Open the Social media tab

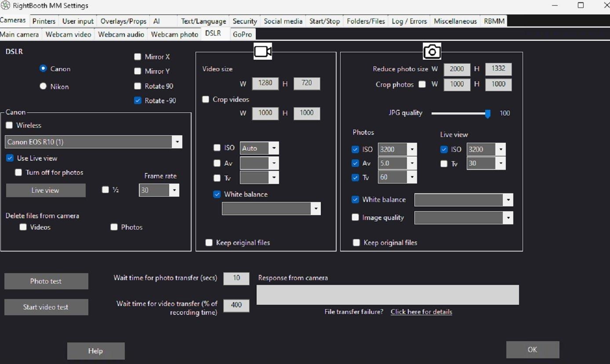(x=283, y=21)
